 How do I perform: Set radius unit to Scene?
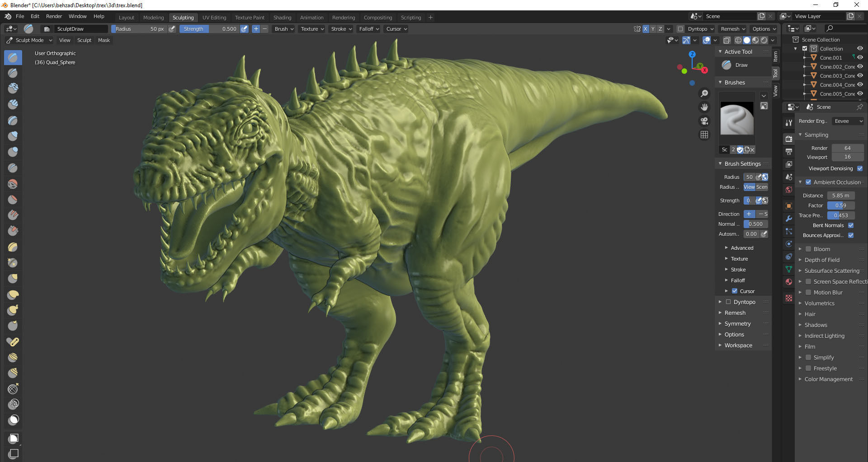coord(762,187)
